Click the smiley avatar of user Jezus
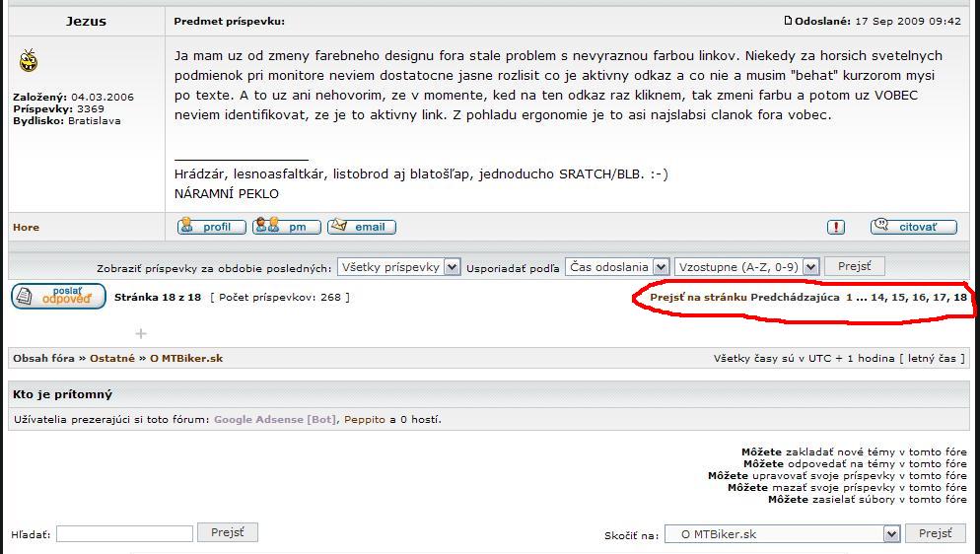This screenshot has width=980, height=554. click(29, 62)
